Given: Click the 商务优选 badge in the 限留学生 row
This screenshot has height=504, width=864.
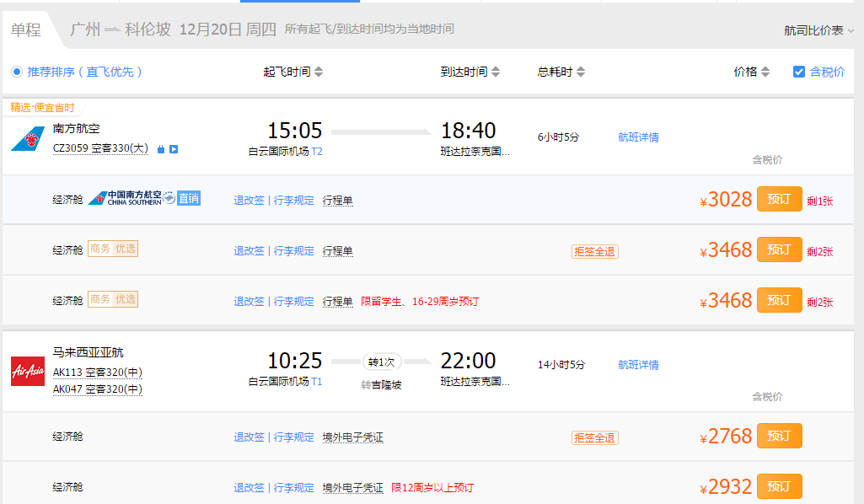Looking at the screenshot, I should (x=113, y=300).
